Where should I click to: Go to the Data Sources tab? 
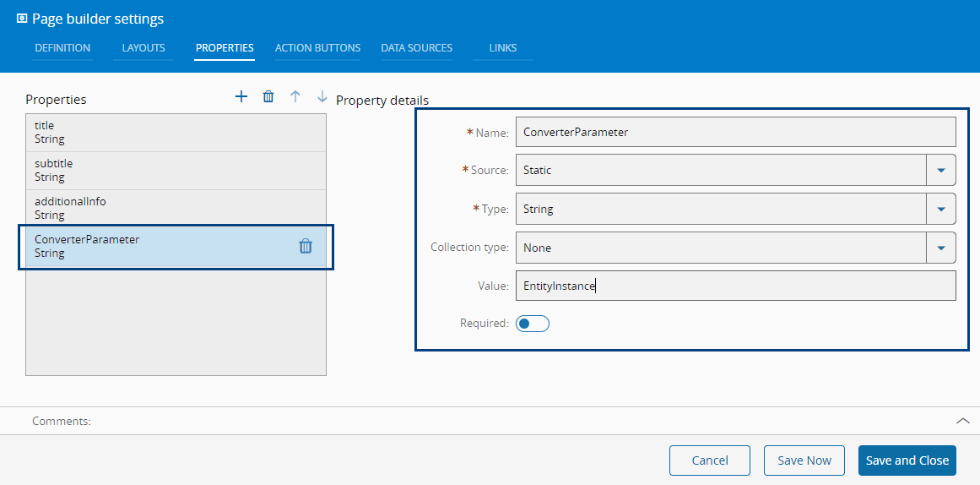(x=416, y=48)
